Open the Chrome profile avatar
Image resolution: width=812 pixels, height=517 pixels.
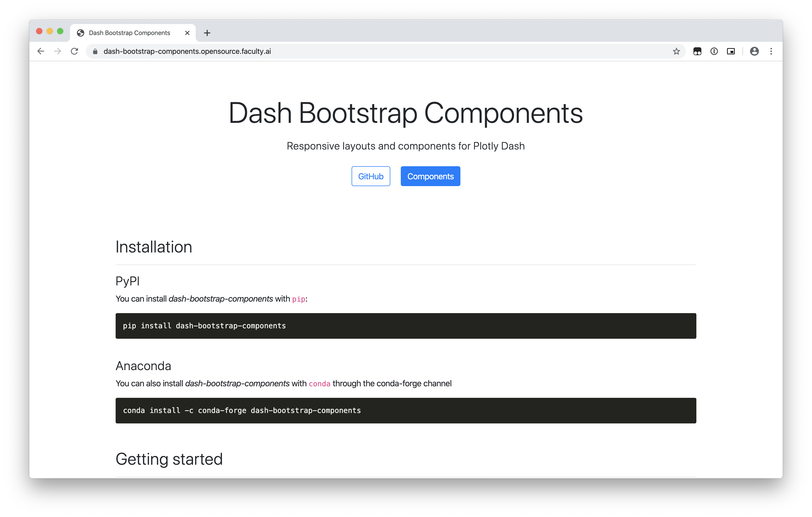click(x=754, y=51)
